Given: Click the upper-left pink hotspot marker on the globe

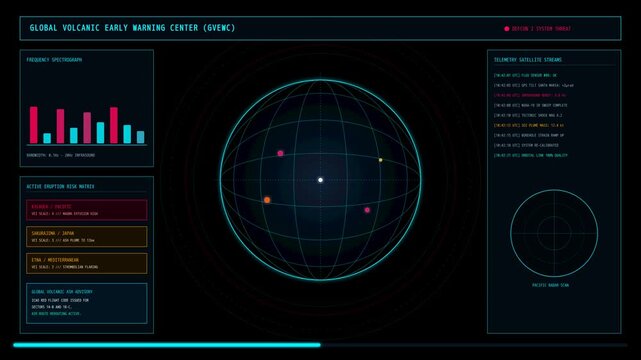Looking at the screenshot, I should point(280,153).
